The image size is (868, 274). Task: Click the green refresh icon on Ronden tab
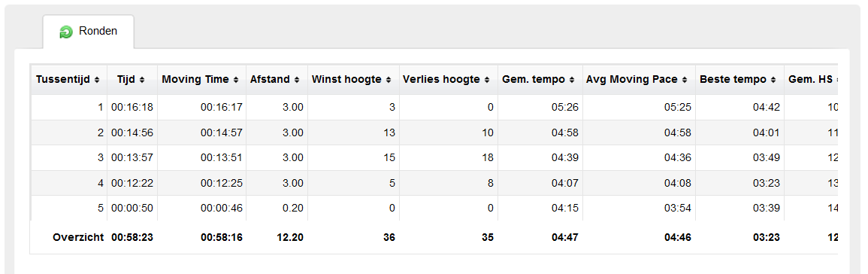click(x=66, y=32)
